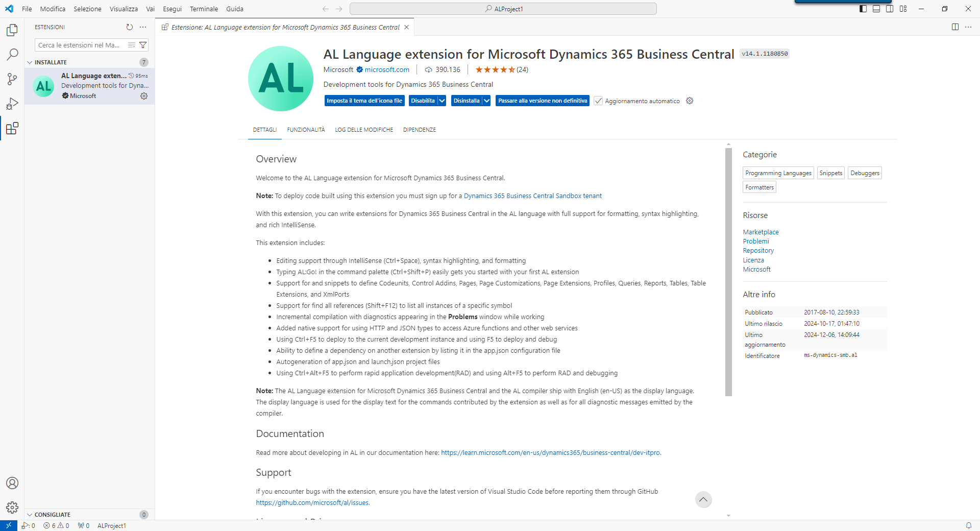Click the gear on AL Language list item
Screen dimensions: 980x531
[144, 96]
